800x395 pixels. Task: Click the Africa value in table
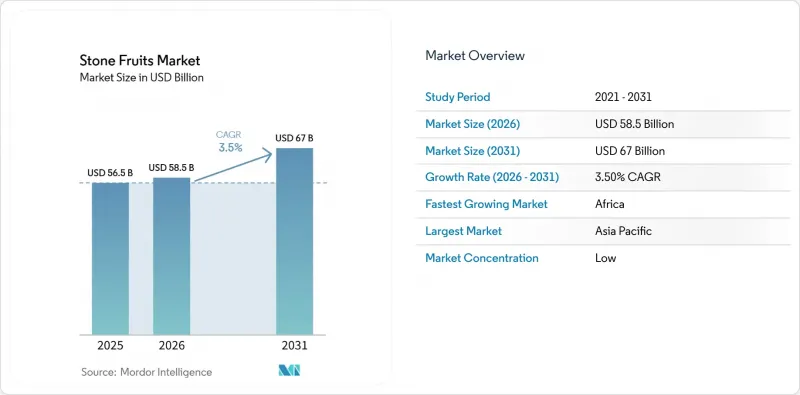[x=610, y=204]
